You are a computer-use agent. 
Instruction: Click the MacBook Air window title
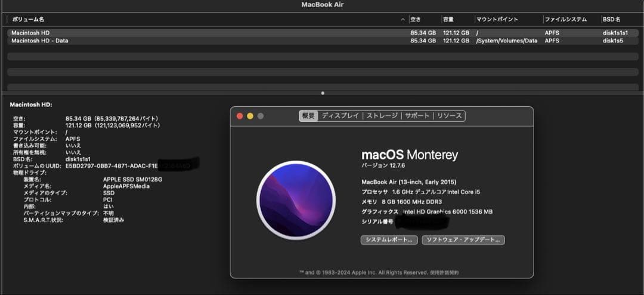323,5
